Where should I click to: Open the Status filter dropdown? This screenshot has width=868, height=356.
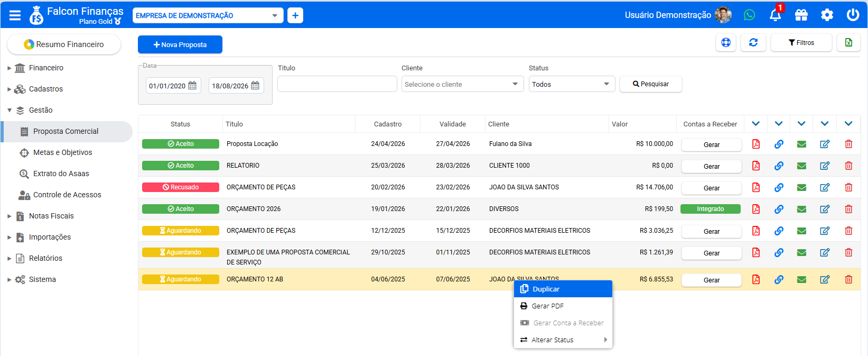coord(572,84)
